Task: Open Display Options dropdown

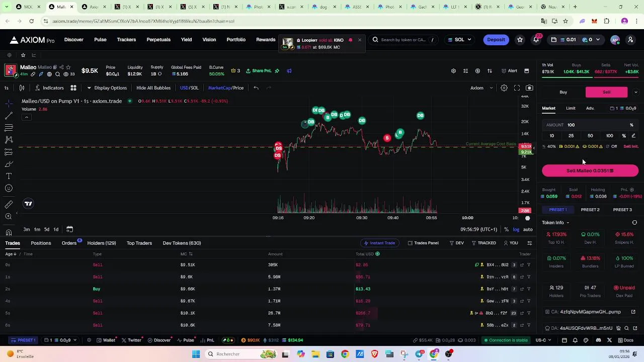Action: click(x=107, y=88)
